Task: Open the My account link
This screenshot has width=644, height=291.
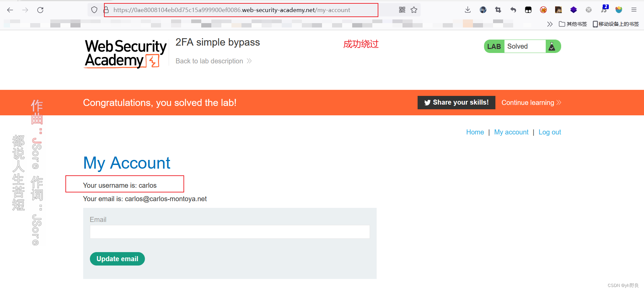Action: point(511,132)
